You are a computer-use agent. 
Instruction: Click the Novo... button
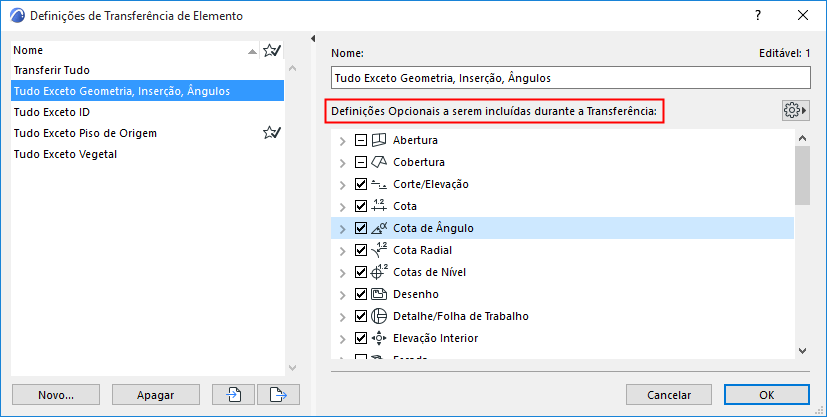pyautogui.click(x=56, y=395)
